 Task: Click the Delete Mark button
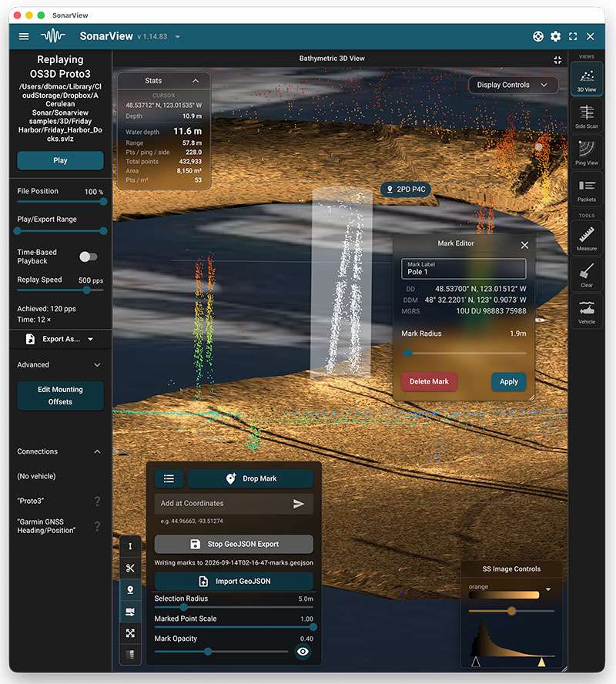pos(429,382)
